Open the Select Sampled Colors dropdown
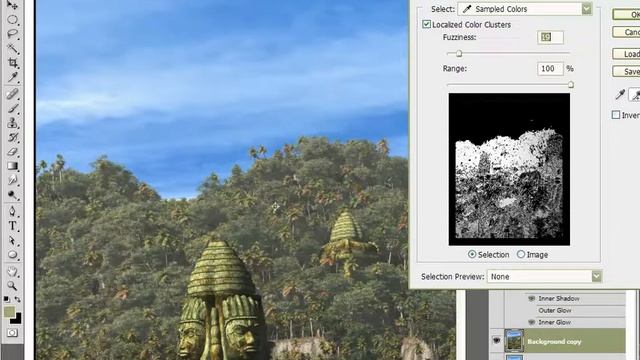Screen dimensions: 640x360 click(525, 9)
